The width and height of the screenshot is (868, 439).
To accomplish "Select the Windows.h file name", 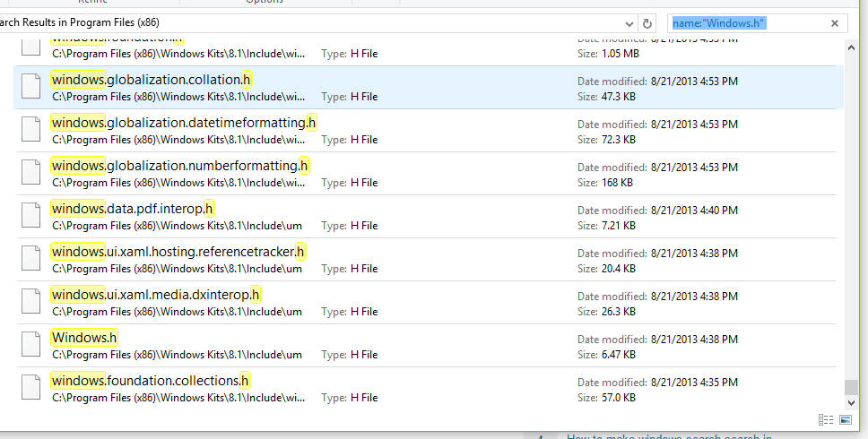I will coord(84,338).
